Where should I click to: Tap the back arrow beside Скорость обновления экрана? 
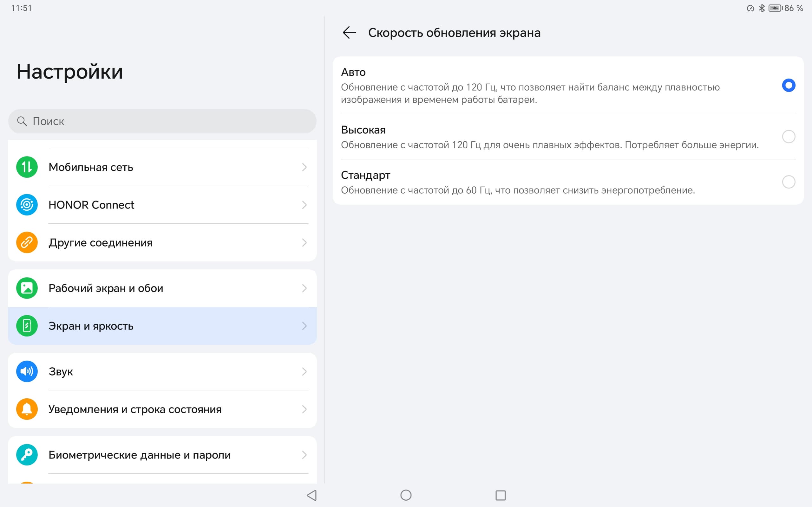coord(349,33)
